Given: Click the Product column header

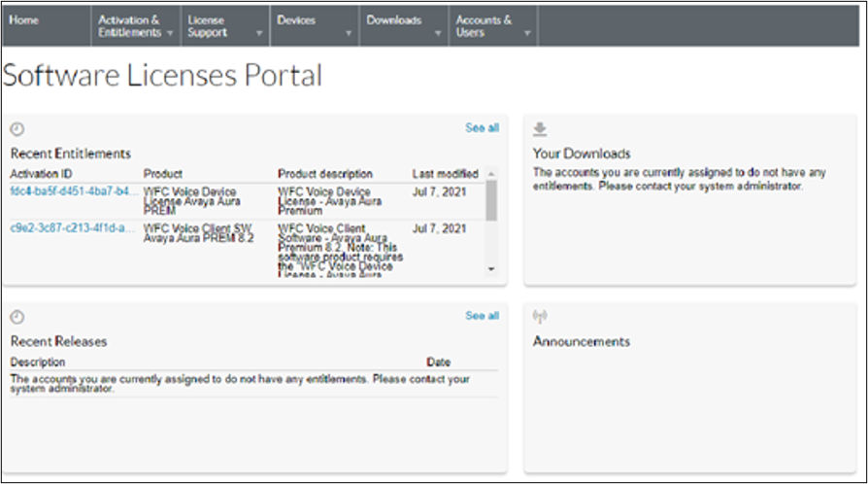Looking at the screenshot, I should (x=163, y=174).
